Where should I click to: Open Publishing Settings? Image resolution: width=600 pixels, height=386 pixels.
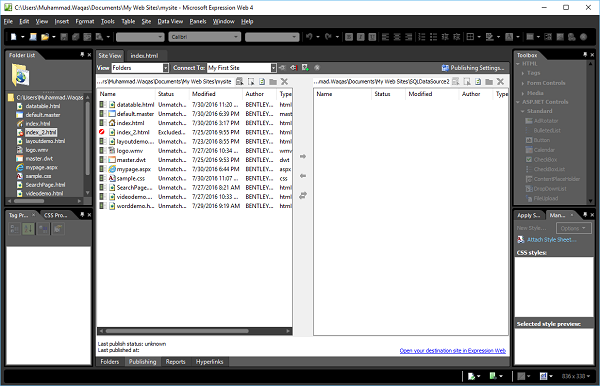pos(473,68)
